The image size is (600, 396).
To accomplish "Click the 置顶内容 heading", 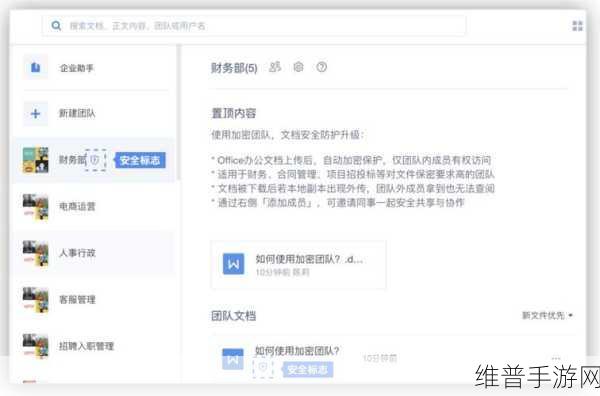I will (234, 113).
